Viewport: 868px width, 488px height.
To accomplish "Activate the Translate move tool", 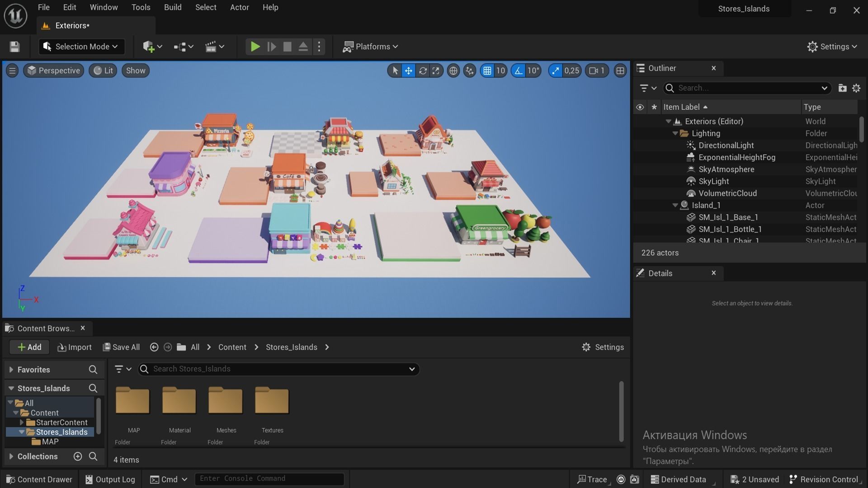I will (x=408, y=70).
